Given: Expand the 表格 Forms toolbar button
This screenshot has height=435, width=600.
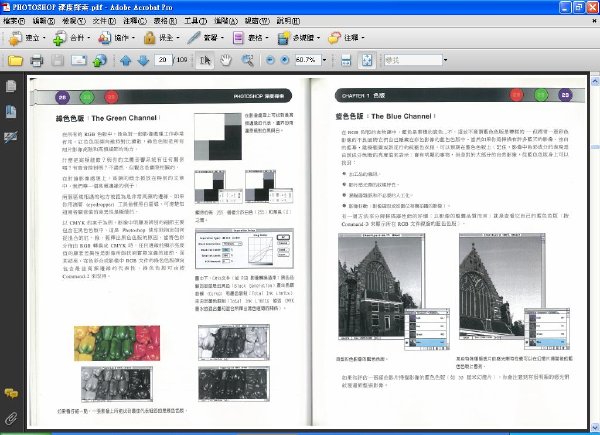Looking at the screenshot, I should pos(250,38).
